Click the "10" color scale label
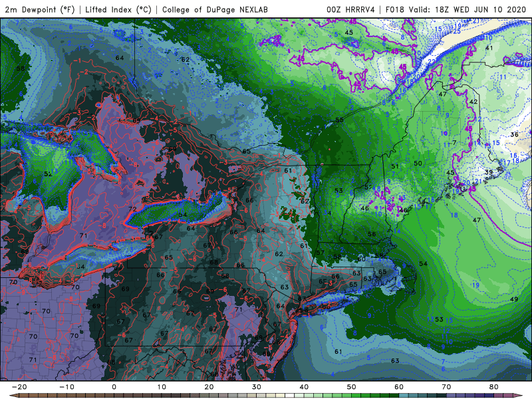The image size is (532, 399). [x=162, y=387]
